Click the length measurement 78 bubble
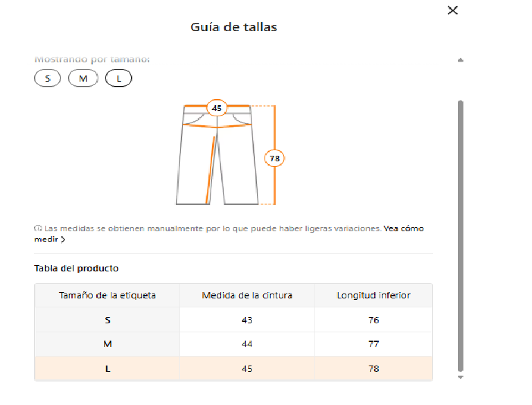Image resolution: width=532 pixels, height=405 pixels. 274,158
